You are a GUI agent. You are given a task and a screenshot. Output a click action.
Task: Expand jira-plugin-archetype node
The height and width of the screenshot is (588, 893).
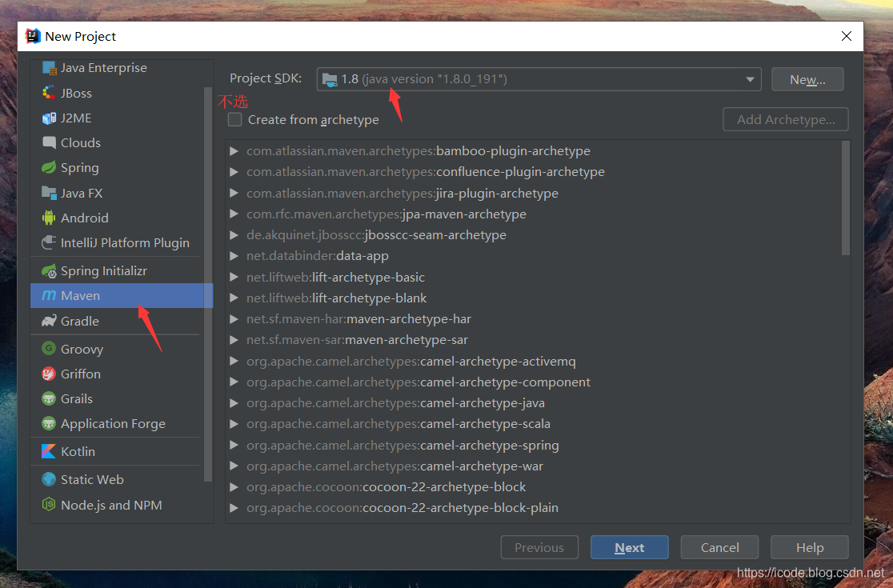point(234,193)
